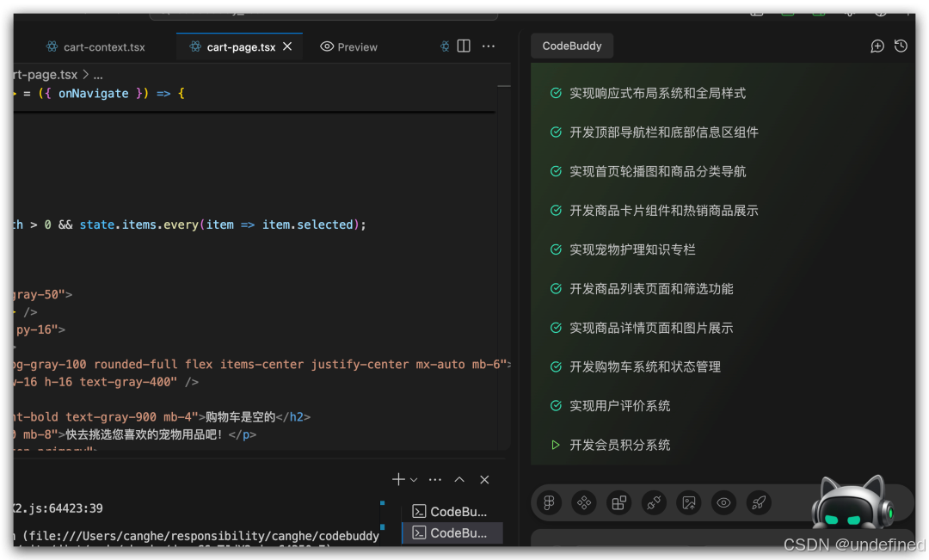Click checkmark for 开发商品列表页面和筛选功能
Image resolution: width=929 pixels, height=560 pixels.
(556, 288)
